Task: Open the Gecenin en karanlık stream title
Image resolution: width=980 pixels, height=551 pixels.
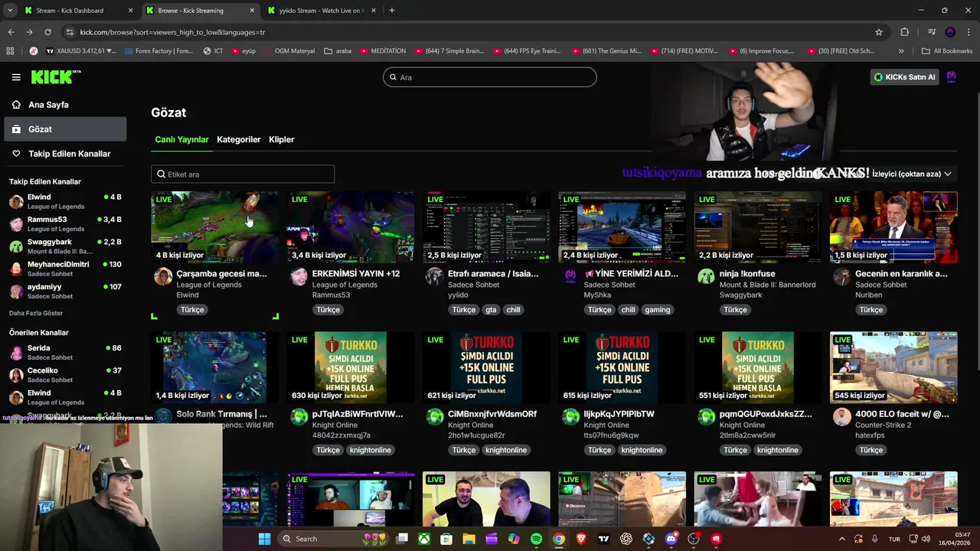Action: click(901, 273)
